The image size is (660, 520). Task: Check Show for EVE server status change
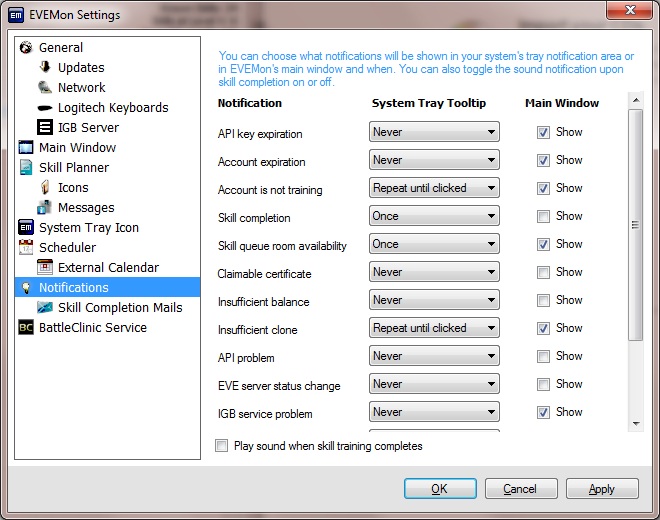point(543,384)
